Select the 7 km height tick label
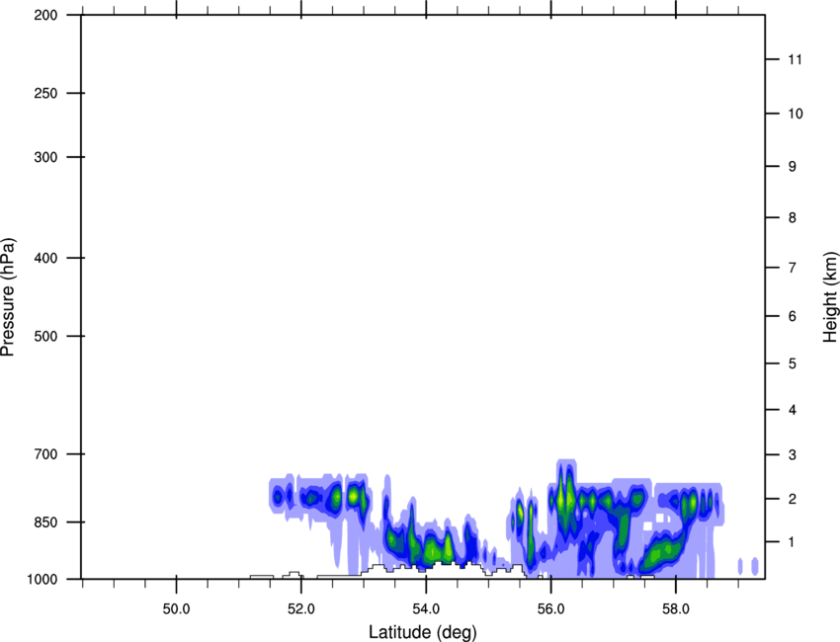The height and width of the screenshot is (642, 840). [790, 268]
